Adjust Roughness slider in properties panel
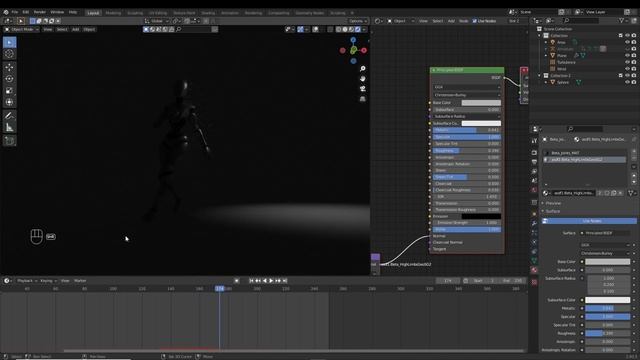Image resolution: width=640 pixels, height=360 pixels. (607, 333)
